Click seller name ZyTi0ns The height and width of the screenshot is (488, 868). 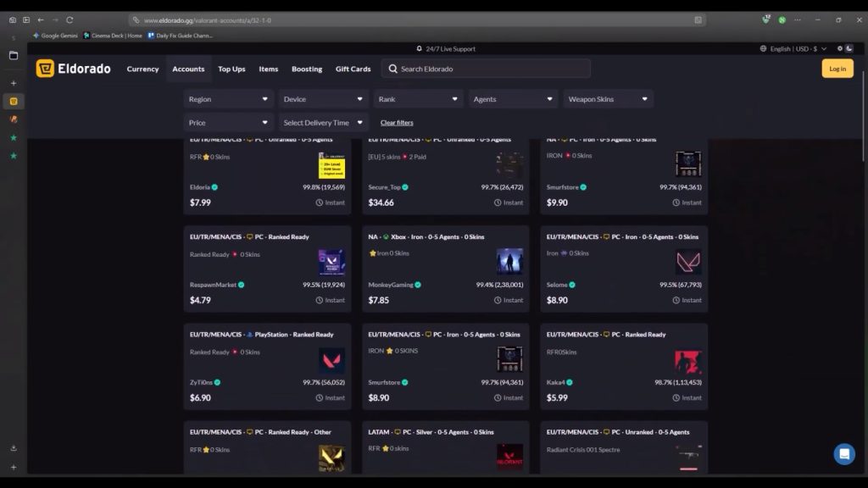tap(201, 382)
